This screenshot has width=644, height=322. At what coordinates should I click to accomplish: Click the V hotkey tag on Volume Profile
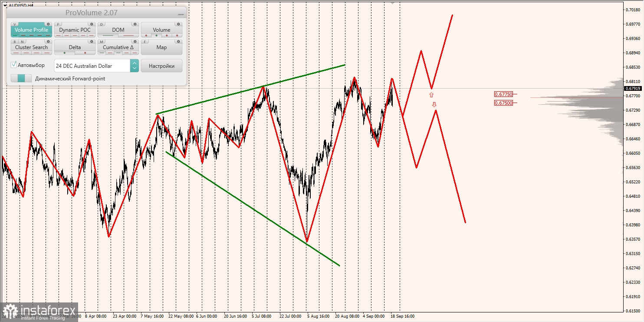[x=15, y=24]
